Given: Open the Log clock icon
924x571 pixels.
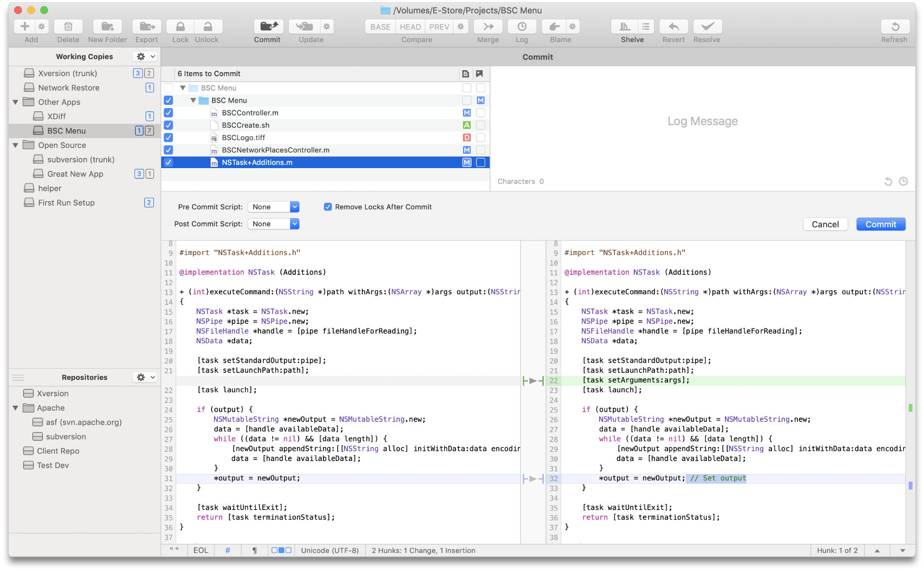Looking at the screenshot, I should (x=522, y=27).
